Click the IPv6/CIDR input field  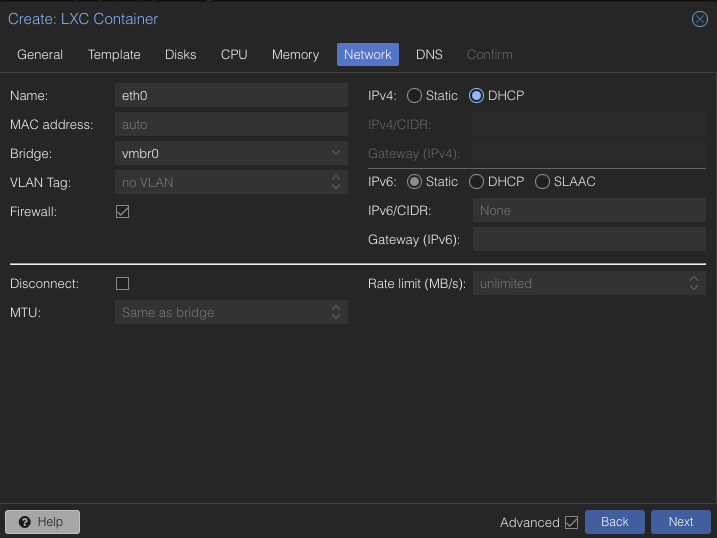(x=589, y=211)
